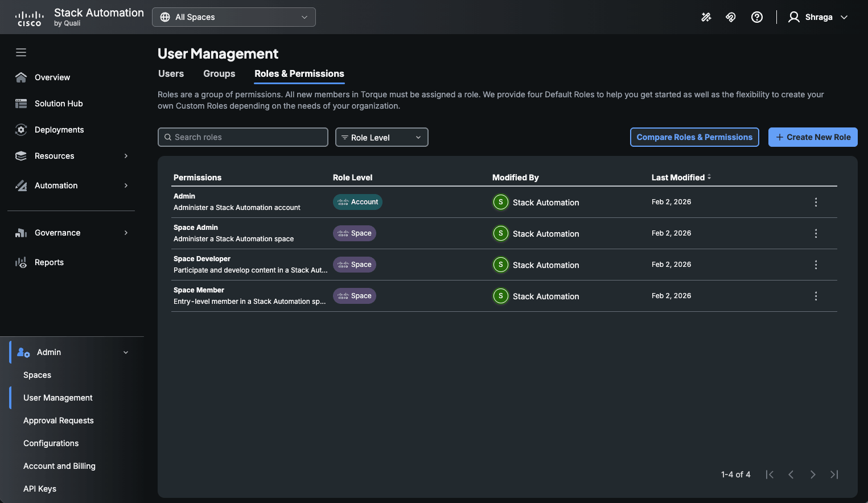Go to the first page of roles

point(770,475)
